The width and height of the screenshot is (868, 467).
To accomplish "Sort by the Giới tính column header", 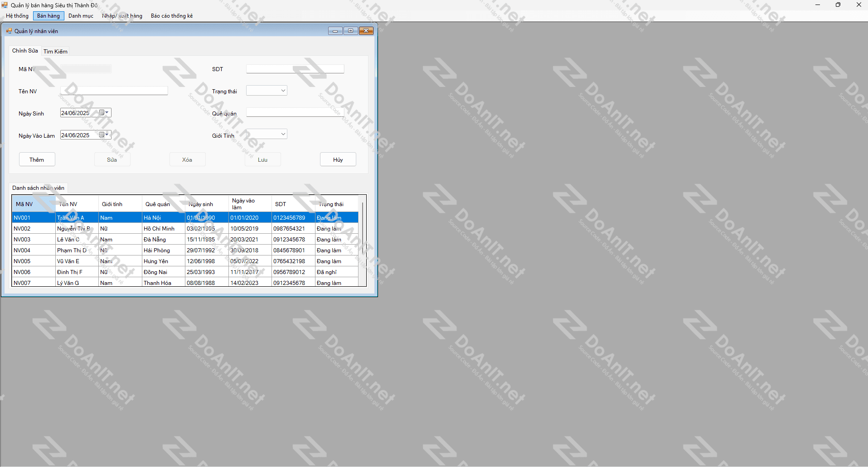I will pyautogui.click(x=120, y=204).
